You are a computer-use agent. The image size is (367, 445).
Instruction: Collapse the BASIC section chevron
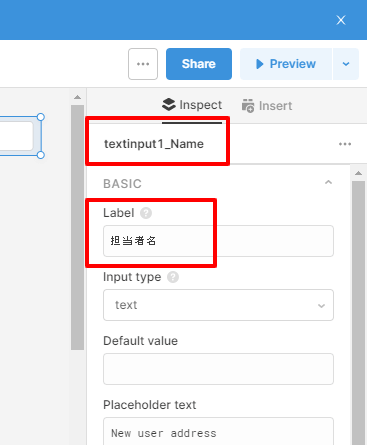328,182
